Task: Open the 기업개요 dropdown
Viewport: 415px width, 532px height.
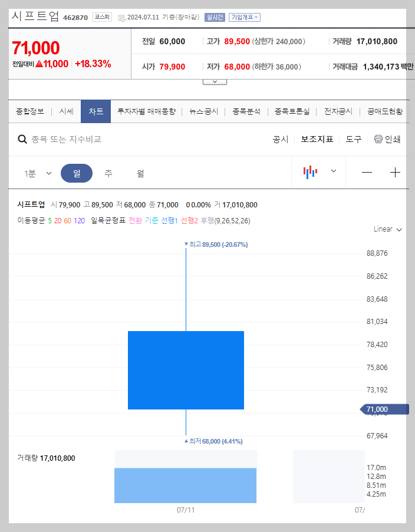Action: point(245,17)
